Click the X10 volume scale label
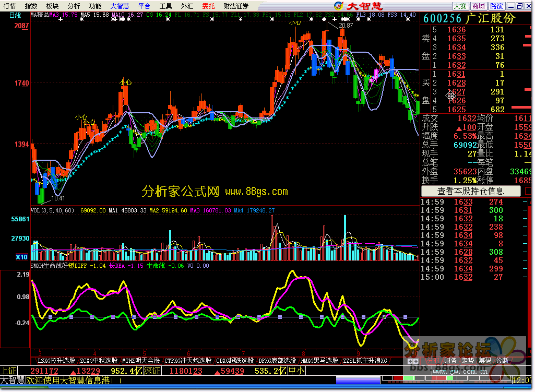The width and height of the screenshot is (535, 392). coord(21,257)
